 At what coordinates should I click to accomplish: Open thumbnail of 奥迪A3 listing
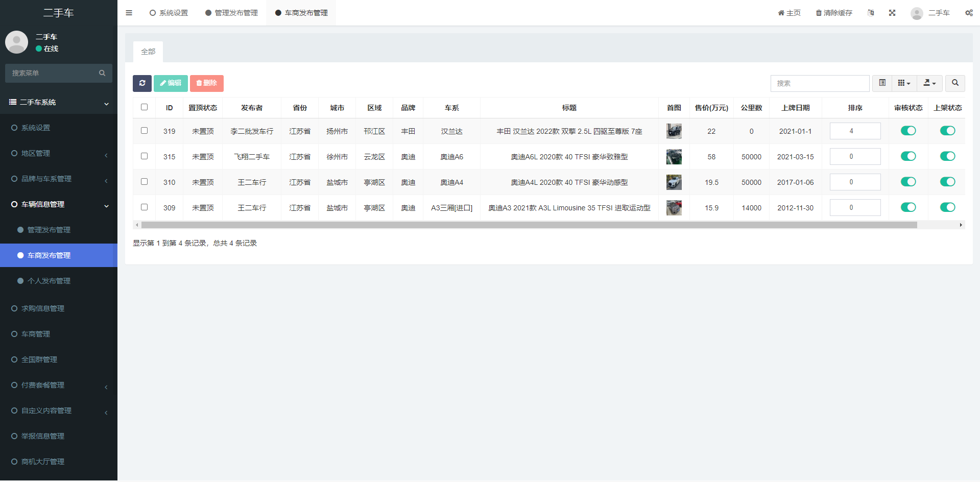click(674, 208)
